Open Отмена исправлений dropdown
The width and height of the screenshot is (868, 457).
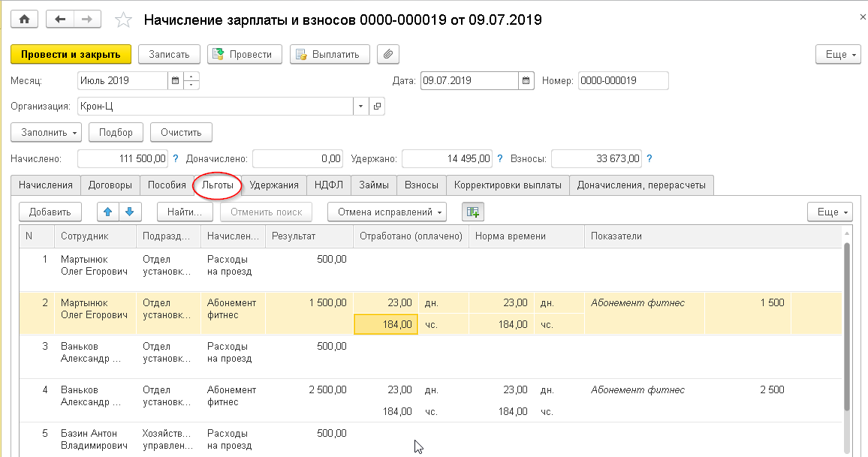tap(387, 212)
